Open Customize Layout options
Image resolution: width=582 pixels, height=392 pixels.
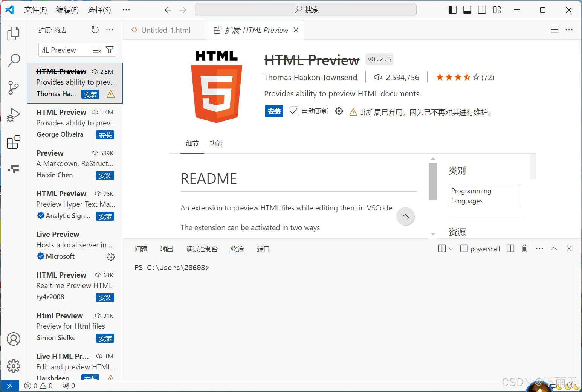497,10
